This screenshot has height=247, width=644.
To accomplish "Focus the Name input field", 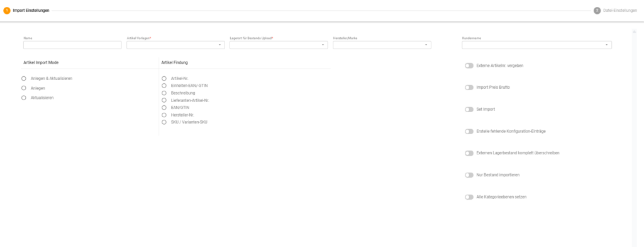I will (72, 45).
